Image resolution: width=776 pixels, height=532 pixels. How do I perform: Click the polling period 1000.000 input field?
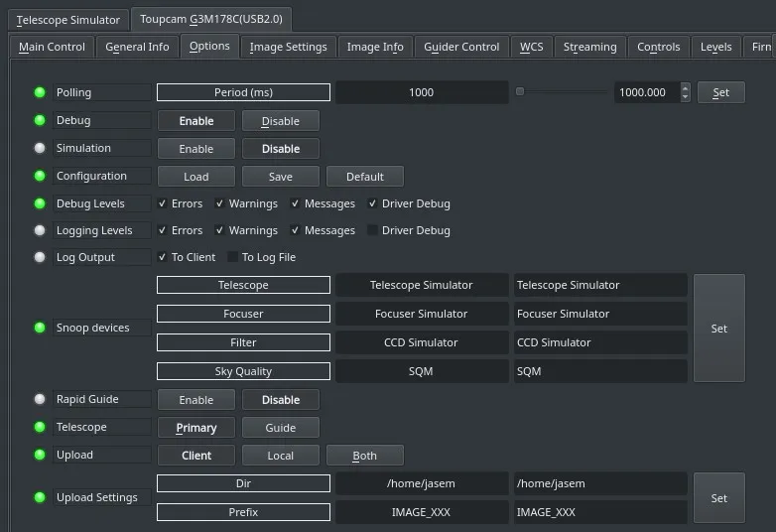coord(647,92)
